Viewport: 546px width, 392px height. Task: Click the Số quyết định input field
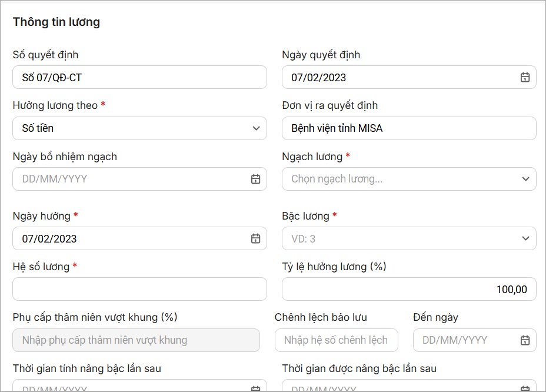139,77
